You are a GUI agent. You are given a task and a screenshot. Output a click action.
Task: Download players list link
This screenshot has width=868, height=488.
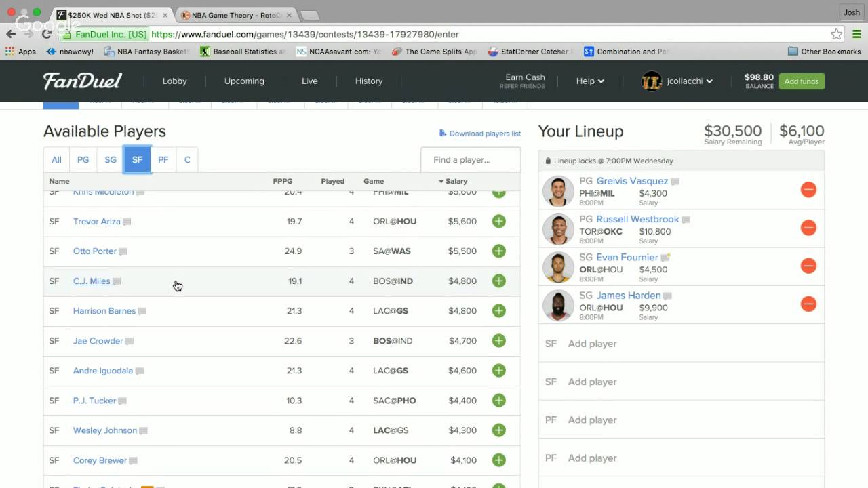click(480, 134)
